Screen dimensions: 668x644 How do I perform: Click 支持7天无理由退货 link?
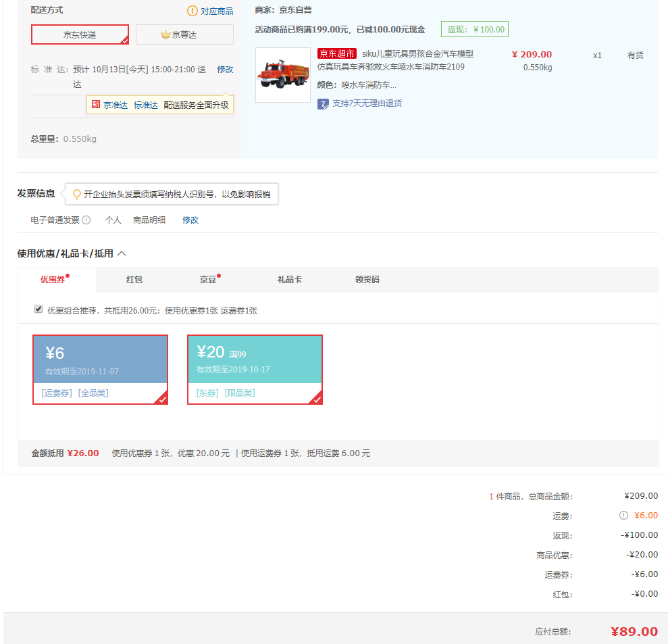point(367,103)
